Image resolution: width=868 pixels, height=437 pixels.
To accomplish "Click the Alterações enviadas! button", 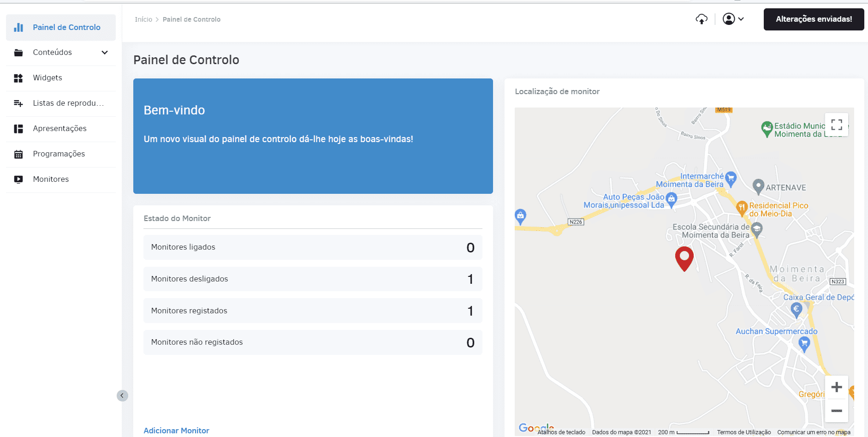I will tap(814, 19).
